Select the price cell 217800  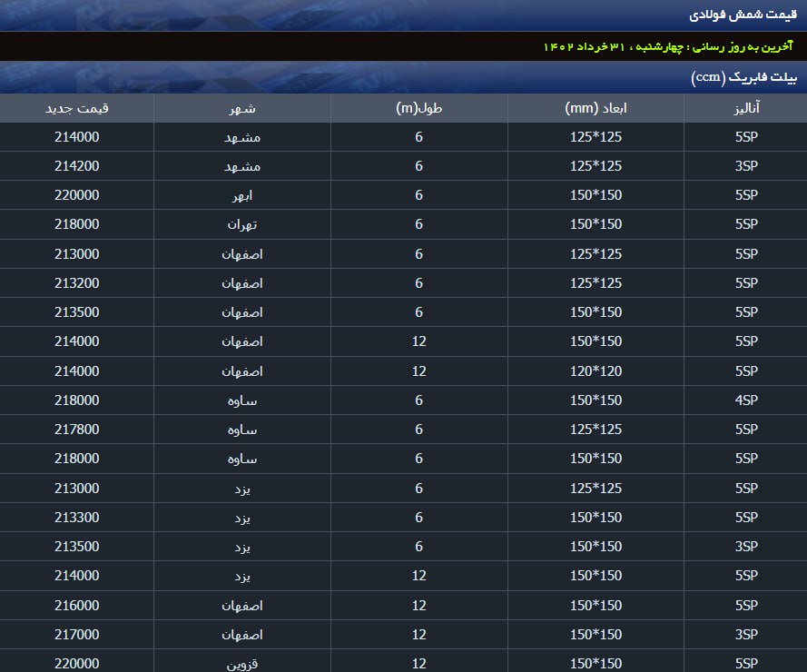(76, 429)
